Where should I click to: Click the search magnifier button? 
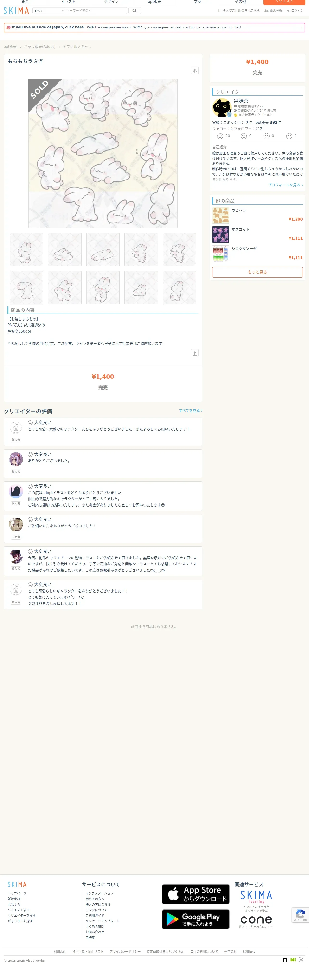tap(135, 11)
